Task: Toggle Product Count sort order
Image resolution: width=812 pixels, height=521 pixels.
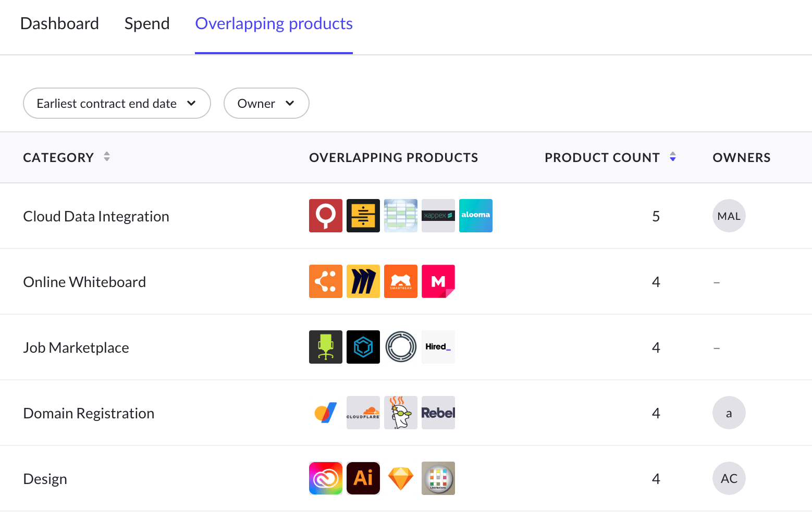Action: point(672,157)
